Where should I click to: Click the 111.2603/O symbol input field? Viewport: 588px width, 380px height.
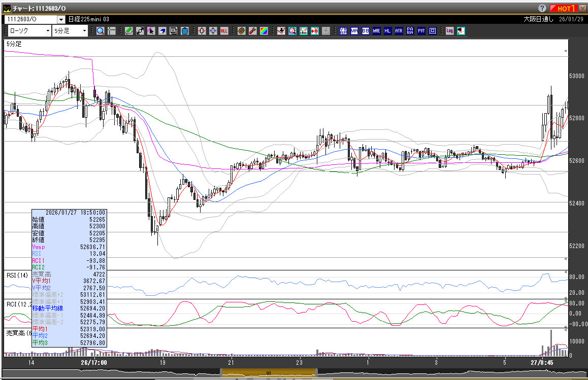pyautogui.click(x=30, y=19)
